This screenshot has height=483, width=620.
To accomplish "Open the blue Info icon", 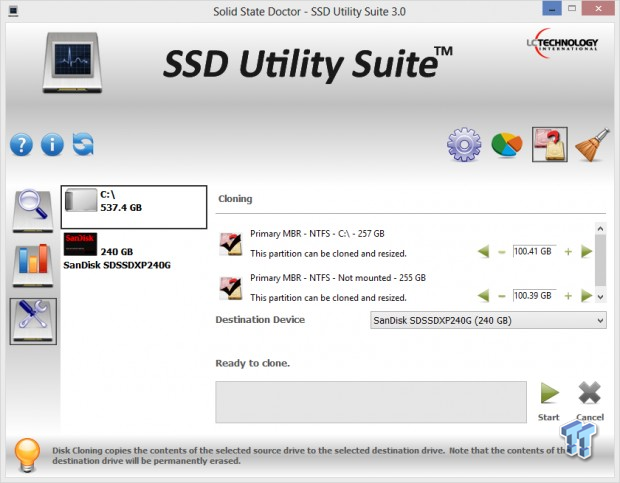I will [x=52, y=145].
